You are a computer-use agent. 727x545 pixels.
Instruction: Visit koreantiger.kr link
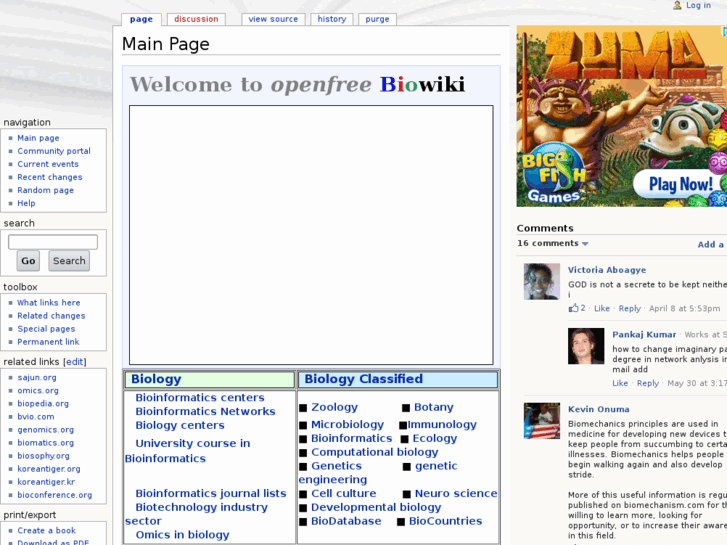(x=46, y=482)
